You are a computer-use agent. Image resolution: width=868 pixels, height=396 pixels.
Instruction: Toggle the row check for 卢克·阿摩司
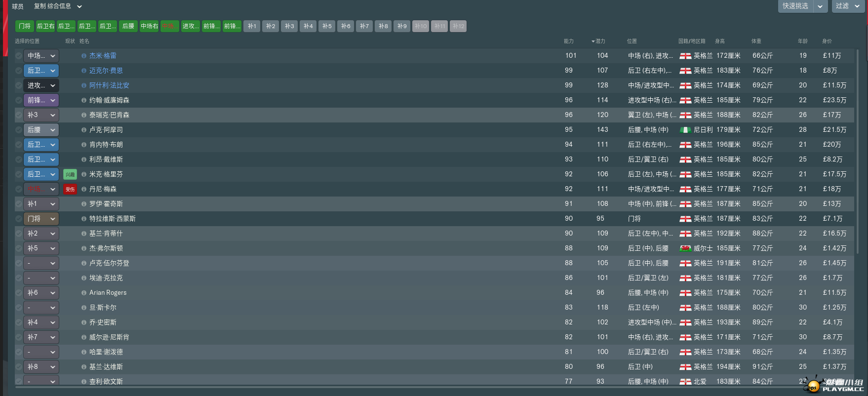point(19,130)
